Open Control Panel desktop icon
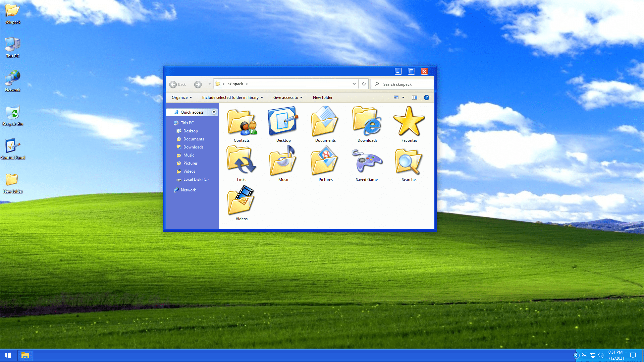This screenshot has width=644, height=362. 13,147
